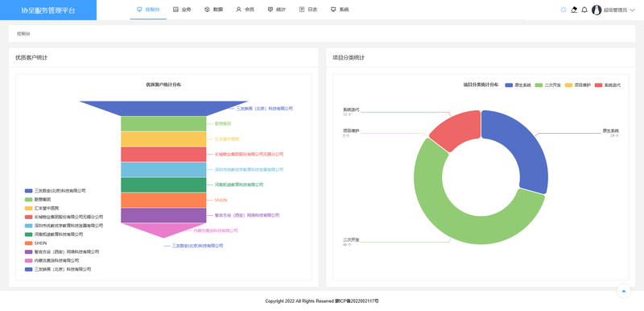This screenshot has width=644, height=311.
Task: Click the pink bottom funnel triangle
Action: pyautogui.click(x=163, y=229)
